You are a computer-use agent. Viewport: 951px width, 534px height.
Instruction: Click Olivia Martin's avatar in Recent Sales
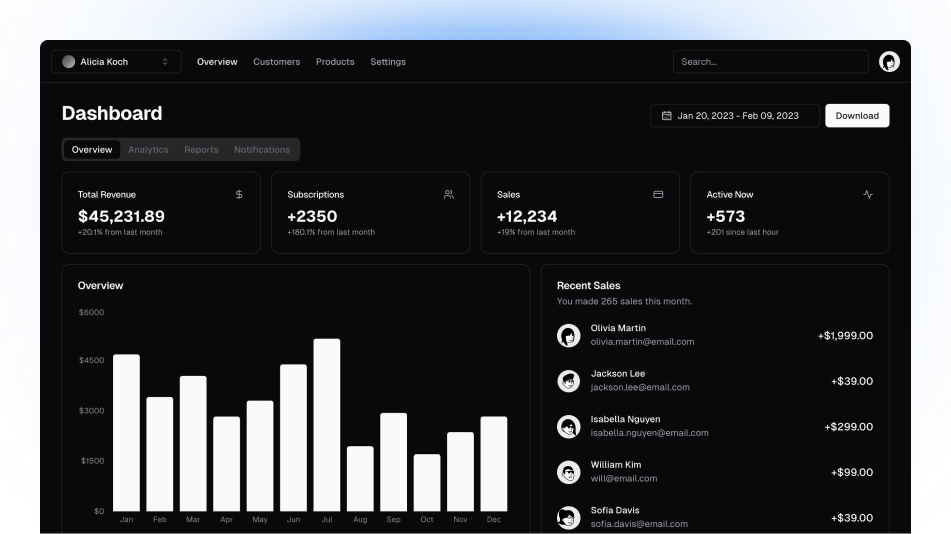tap(569, 336)
